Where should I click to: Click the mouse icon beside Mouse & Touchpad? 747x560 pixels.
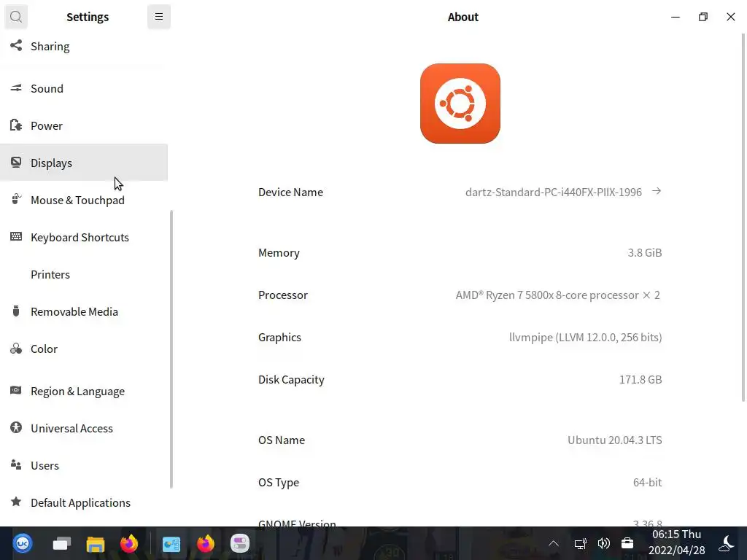click(16, 199)
